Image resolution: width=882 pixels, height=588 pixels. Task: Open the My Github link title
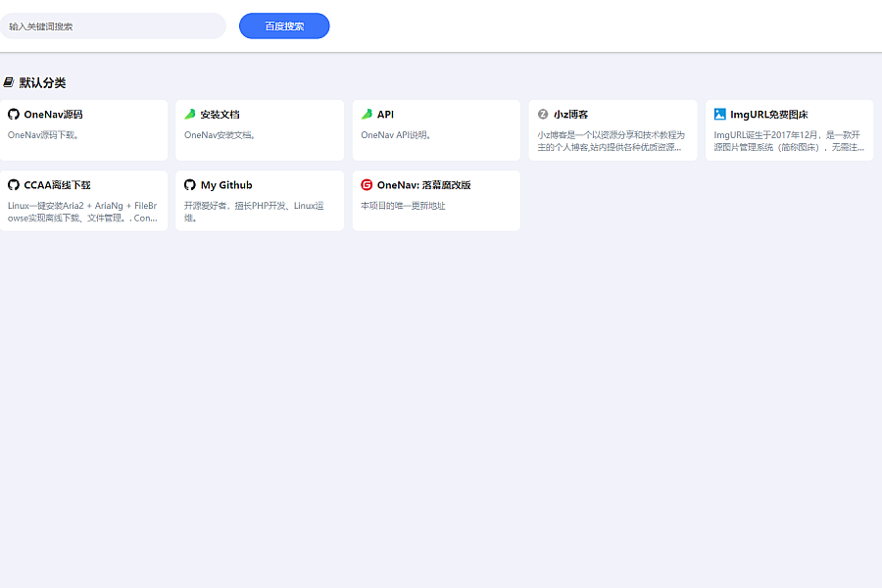[226, 184]
